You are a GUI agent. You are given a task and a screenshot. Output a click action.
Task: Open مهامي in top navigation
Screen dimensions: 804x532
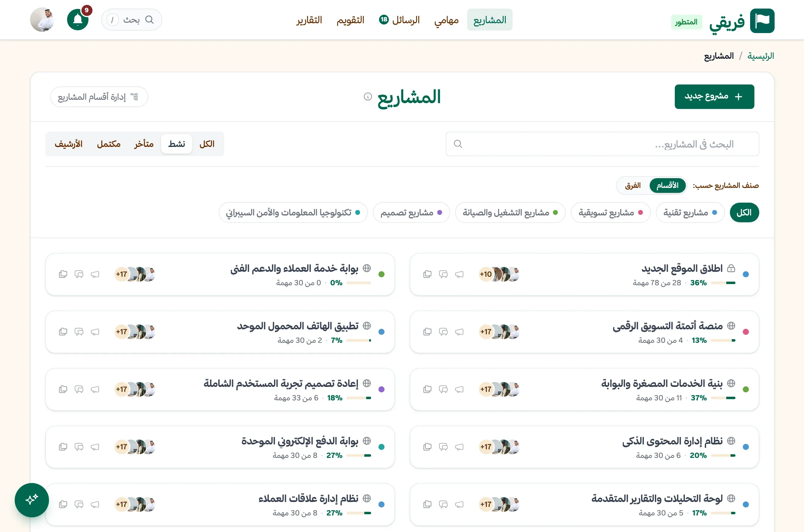coord(446,20)
